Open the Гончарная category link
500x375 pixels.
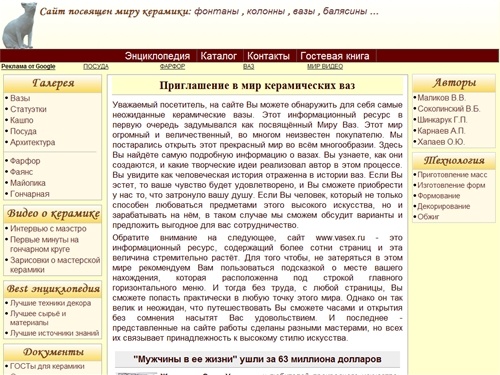30,194
